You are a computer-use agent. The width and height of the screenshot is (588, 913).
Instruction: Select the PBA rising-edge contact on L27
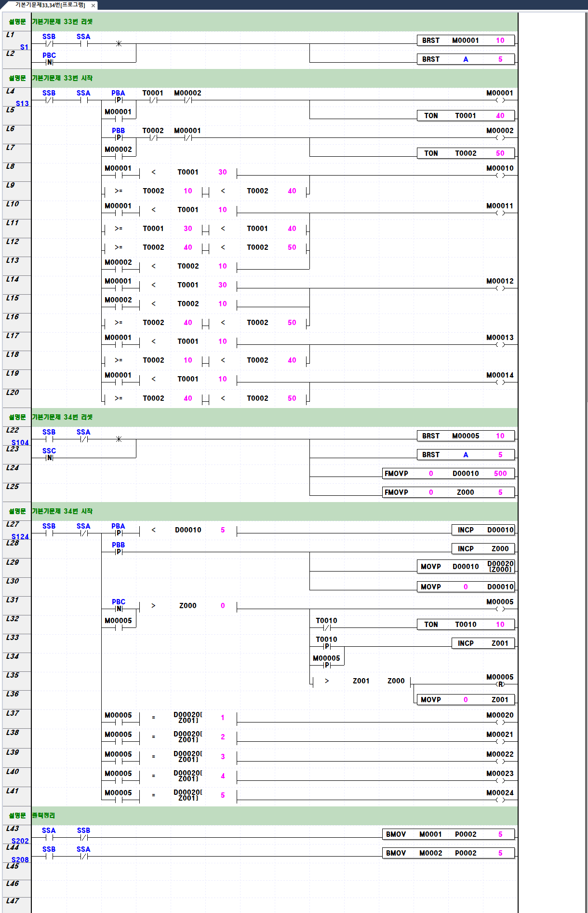point(119,533)
